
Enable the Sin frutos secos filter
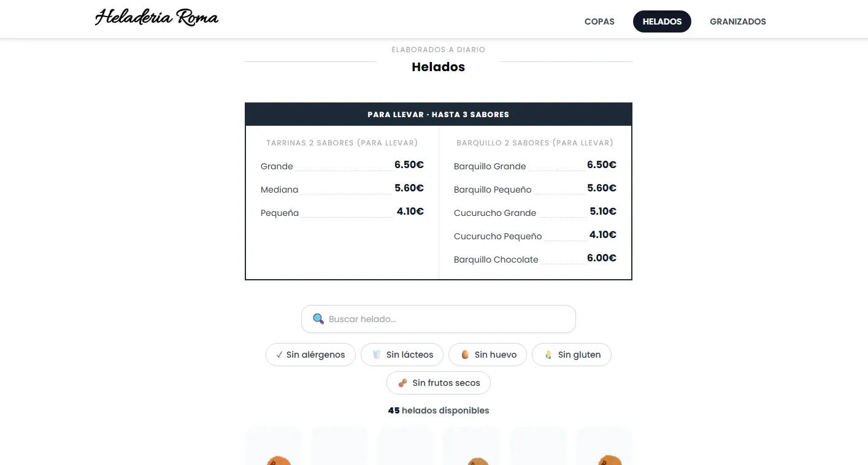point(439,382)
